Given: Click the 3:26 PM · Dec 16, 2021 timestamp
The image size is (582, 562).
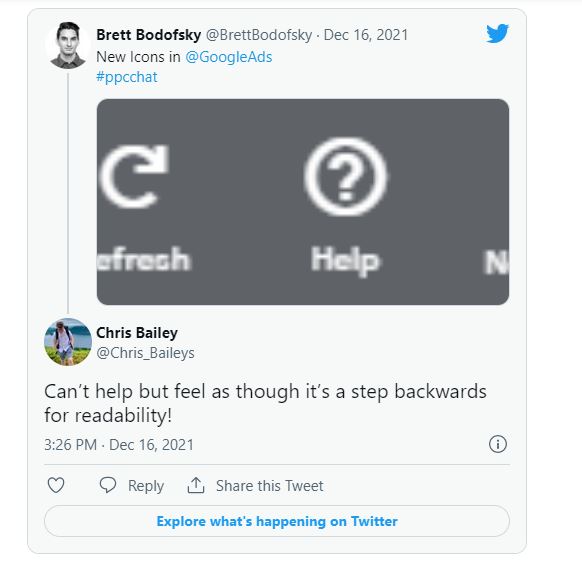Looking at the screenshot, I should coord(119,445).
